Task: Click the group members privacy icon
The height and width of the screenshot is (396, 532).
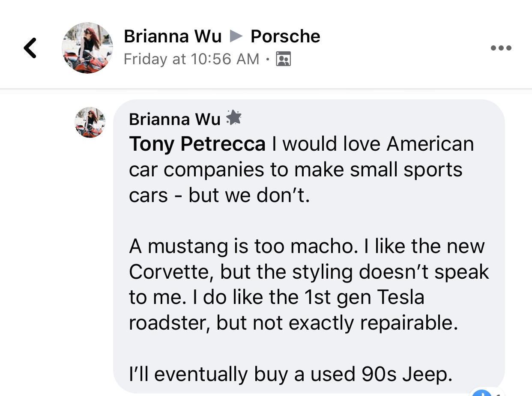Action: (284, 59)
